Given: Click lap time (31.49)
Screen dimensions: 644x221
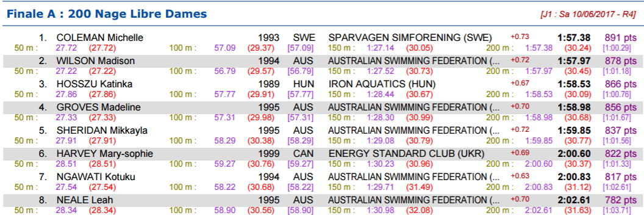Looking at the screenshot, I should pyautogui.click(x=420, y=187).
